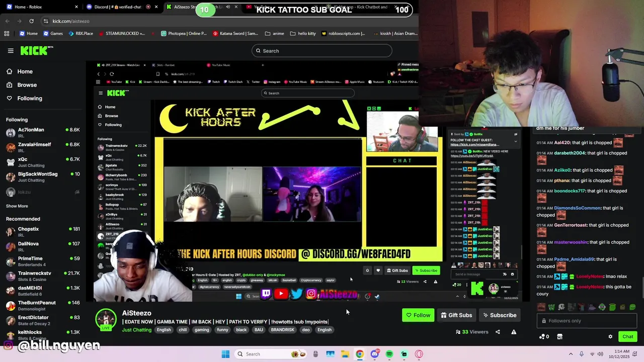
Task: Close the Discord tab
Action: pyautogui.click(x=156, y=7)
